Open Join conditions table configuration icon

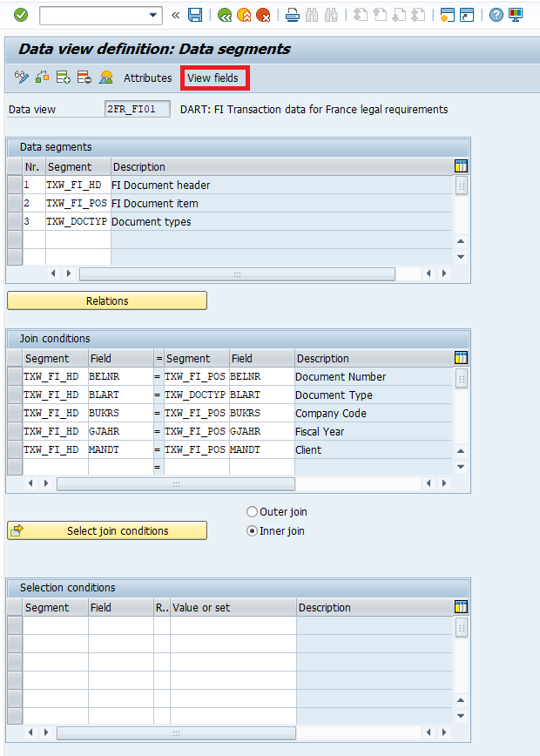tap(461, 358)
